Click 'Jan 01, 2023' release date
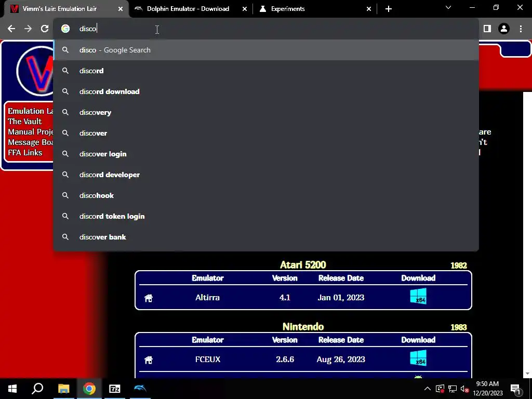Screen dimensions: 532x399 341,298
